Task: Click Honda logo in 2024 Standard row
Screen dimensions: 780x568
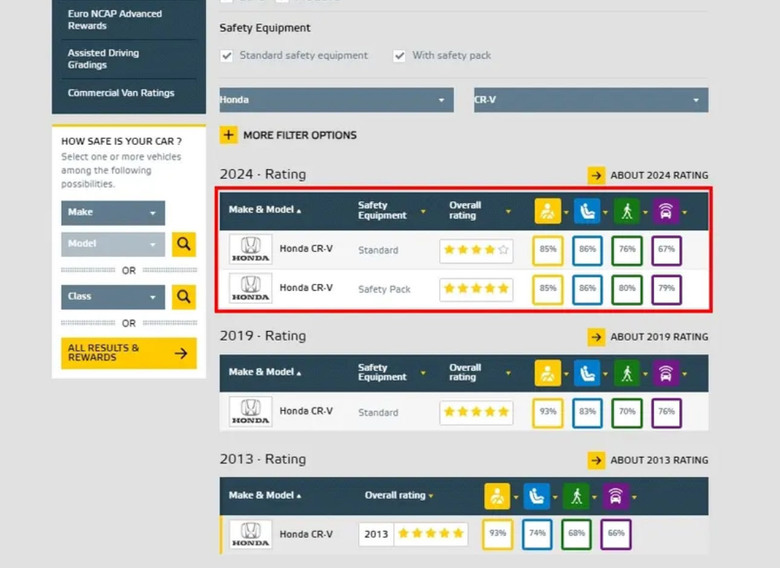Action: (x=251, y=249)
